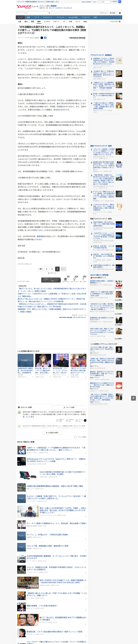Select the 経済 category
This screenshot has height=644, width=138.
tap(39, 22)
